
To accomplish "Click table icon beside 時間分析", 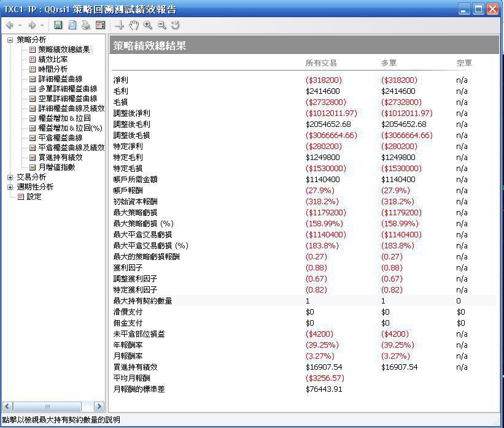I will [32, 69].
